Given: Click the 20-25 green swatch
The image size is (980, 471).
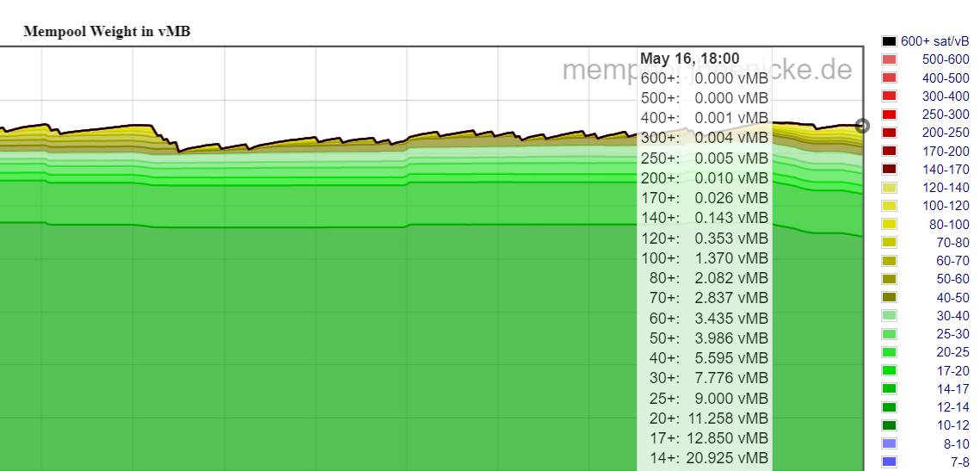Looking at the screenshot, I should click(889, 352).
